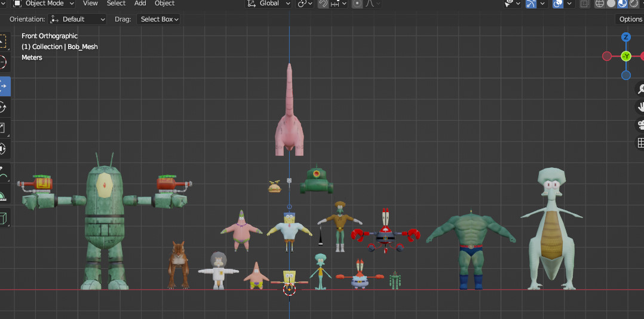Open the Object Mode dropdown
This screenshot has height=319, width=644.
[x=43, y=4]
